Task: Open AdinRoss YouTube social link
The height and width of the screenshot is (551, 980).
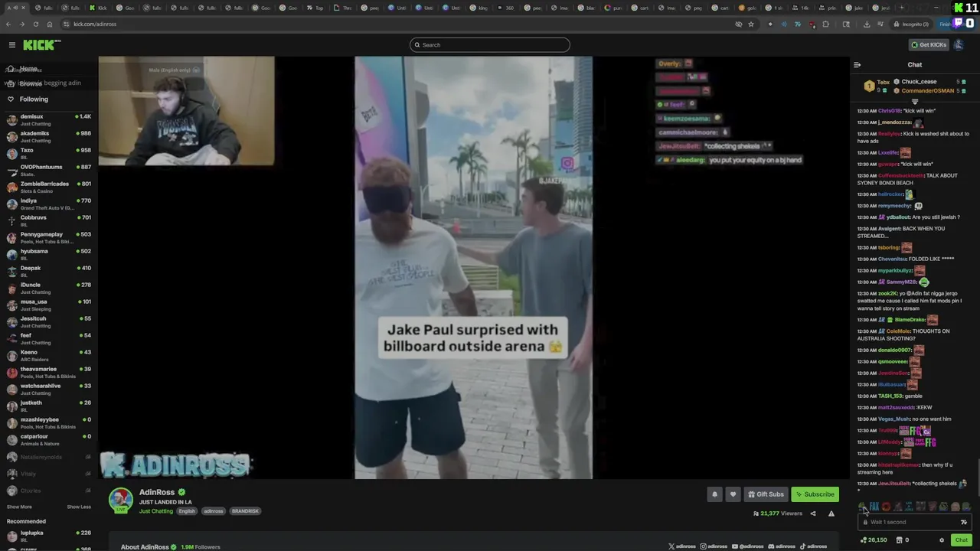Action: [x=747, y=546]
